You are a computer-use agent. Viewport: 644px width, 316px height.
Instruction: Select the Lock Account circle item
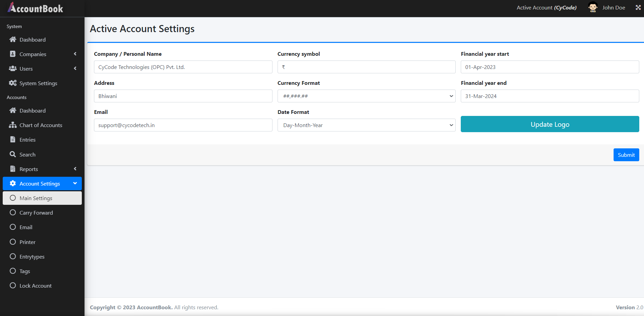[13, 286]
